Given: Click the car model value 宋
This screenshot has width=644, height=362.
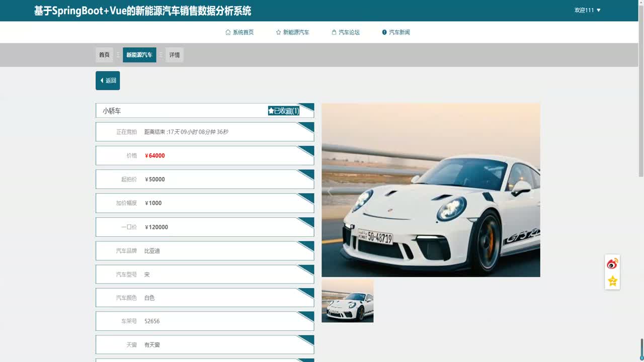Looking at the screenshot, I should pyautogui.click(x=147, y=275).
